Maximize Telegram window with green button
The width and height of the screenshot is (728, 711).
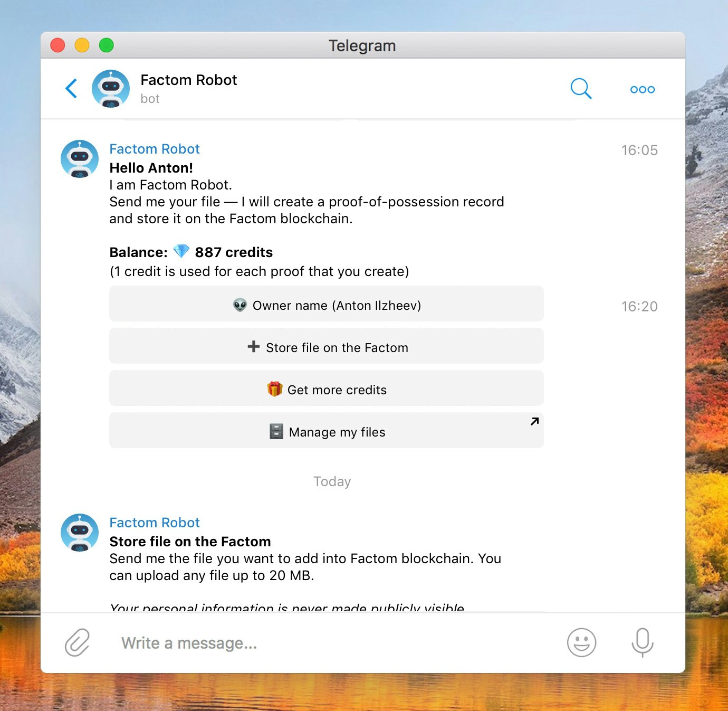pos(107,45)
